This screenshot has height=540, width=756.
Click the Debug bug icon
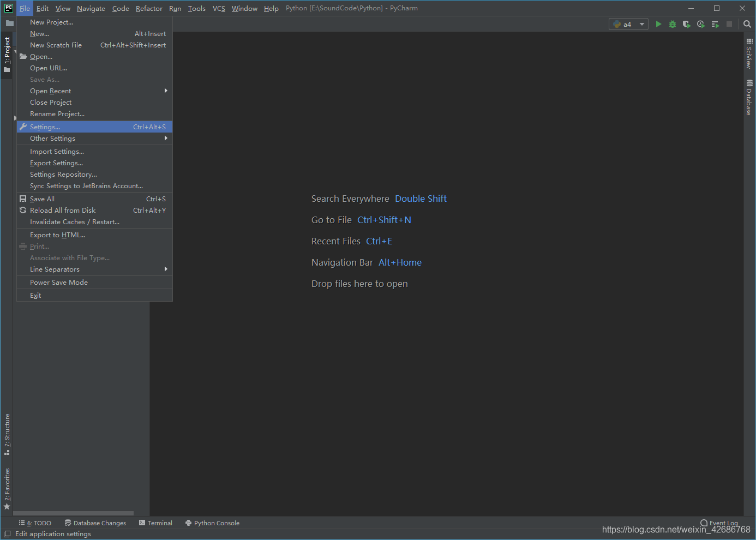point(673,24)
